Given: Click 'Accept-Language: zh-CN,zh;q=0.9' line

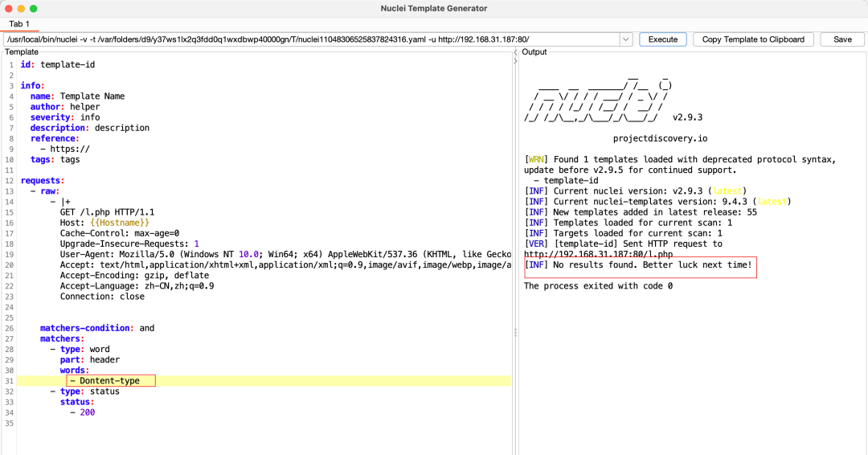Looking at the screenshot, I should click(x=137, y=285).
